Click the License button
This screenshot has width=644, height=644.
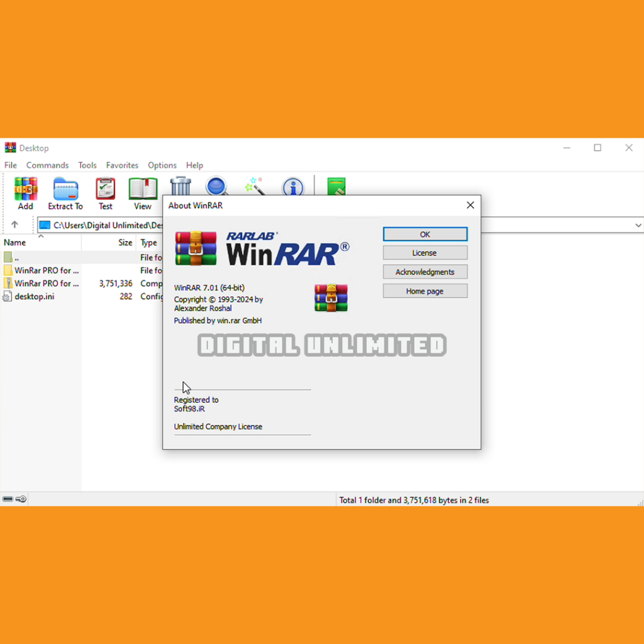tap(425, 253)
